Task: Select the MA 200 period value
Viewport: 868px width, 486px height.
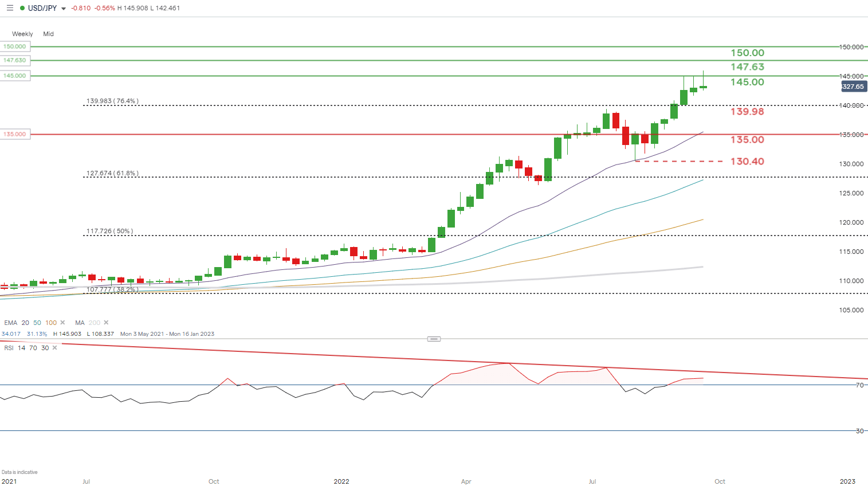Action: (95, 323)
